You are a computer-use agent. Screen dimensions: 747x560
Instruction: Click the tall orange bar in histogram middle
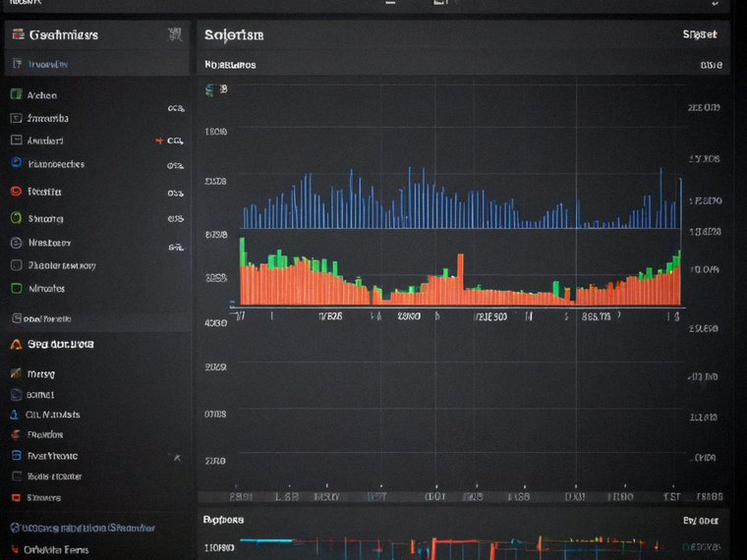click(460, 279)
